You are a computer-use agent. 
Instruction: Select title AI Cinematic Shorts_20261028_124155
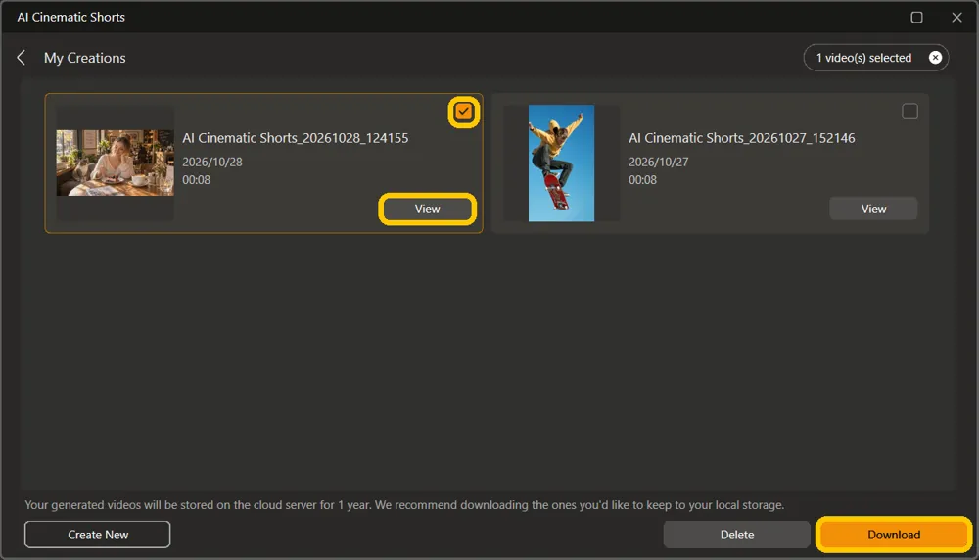296,138
